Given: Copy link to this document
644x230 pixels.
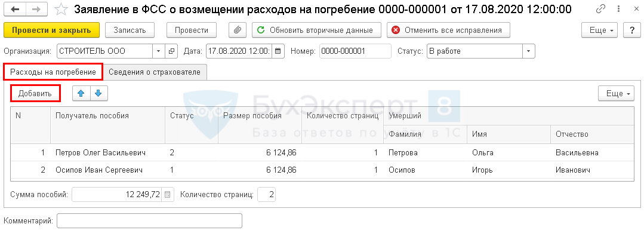Looking at the screenshot, I should (601, 9).
